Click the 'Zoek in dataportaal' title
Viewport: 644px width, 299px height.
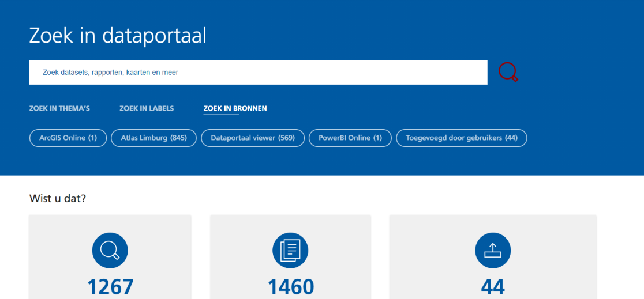118,36
